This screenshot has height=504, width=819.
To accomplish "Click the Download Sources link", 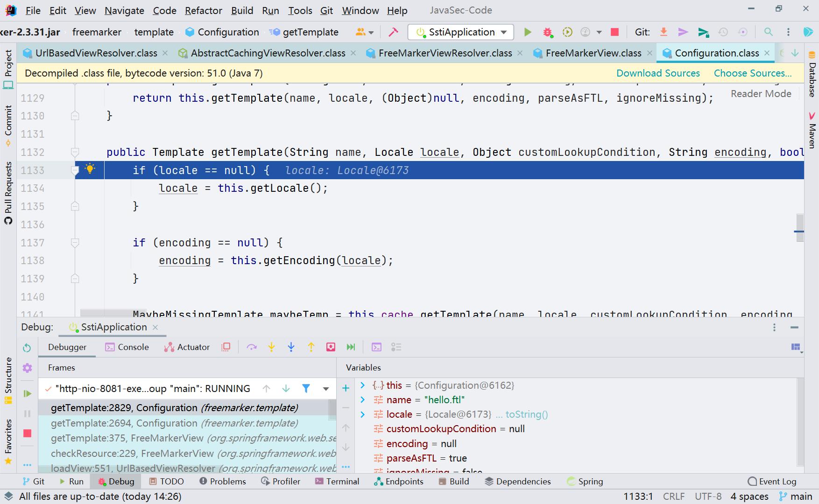I will coord(658,73).
